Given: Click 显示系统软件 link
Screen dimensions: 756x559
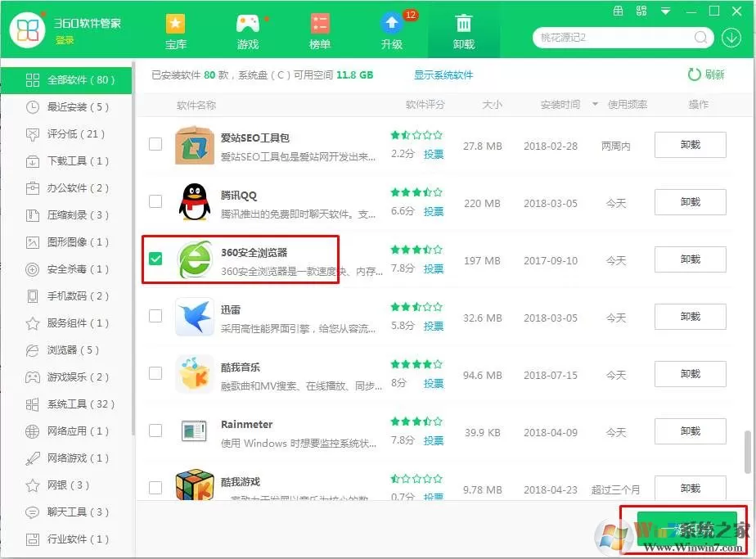Looking at the screenshot, I should [443, 74].
